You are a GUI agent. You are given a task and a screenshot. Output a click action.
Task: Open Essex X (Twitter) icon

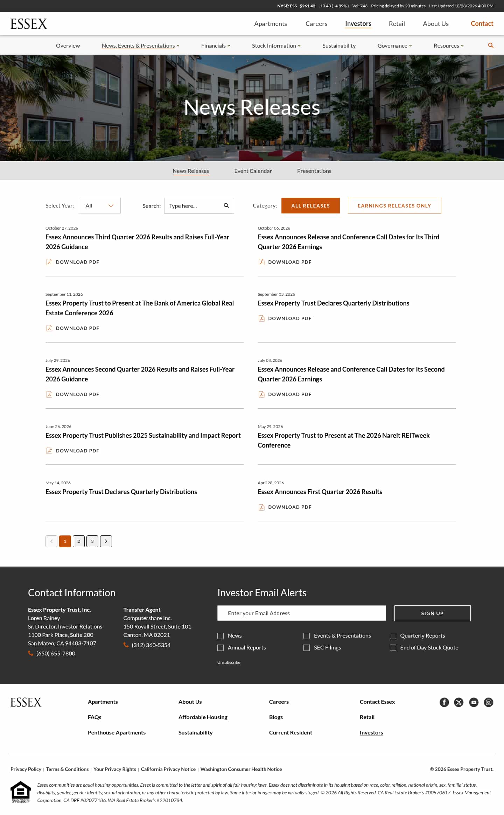(x=459, y=702)
